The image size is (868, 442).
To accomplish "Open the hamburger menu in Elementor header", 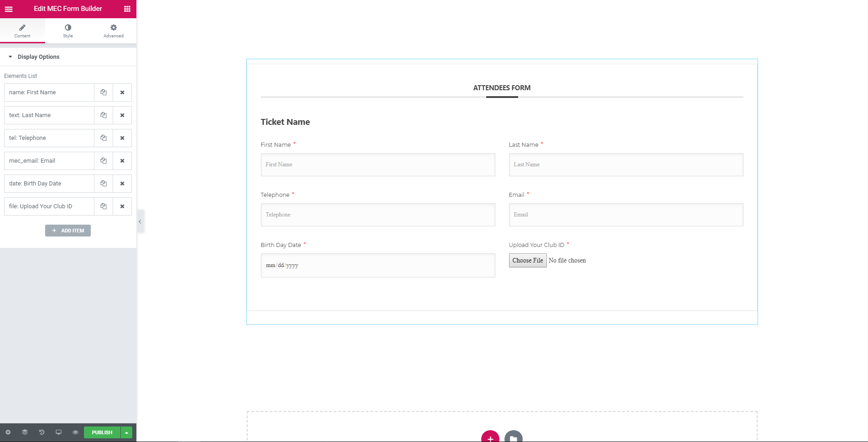I will (9, 9).
